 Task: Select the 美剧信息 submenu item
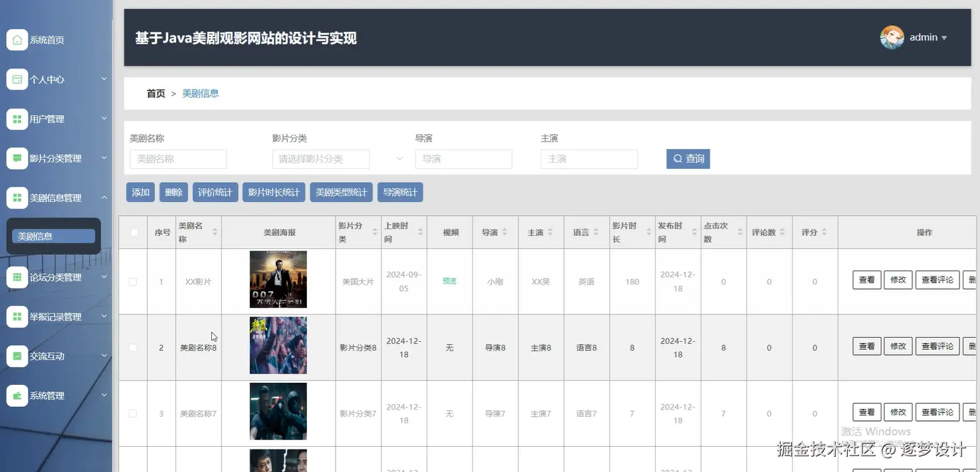click(x=53, y=236)
